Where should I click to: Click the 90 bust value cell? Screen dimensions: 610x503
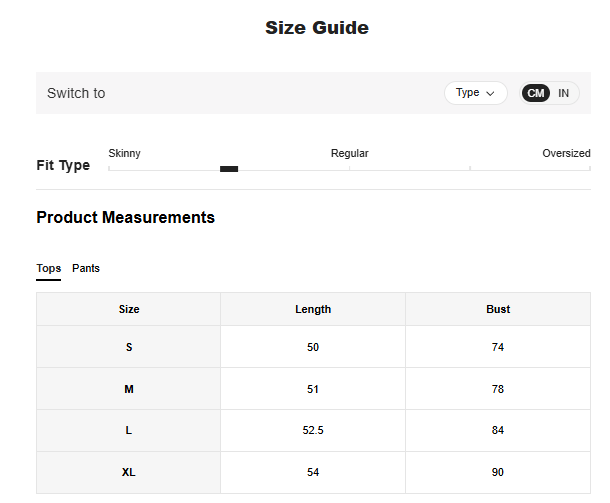(x=498, y=472)
